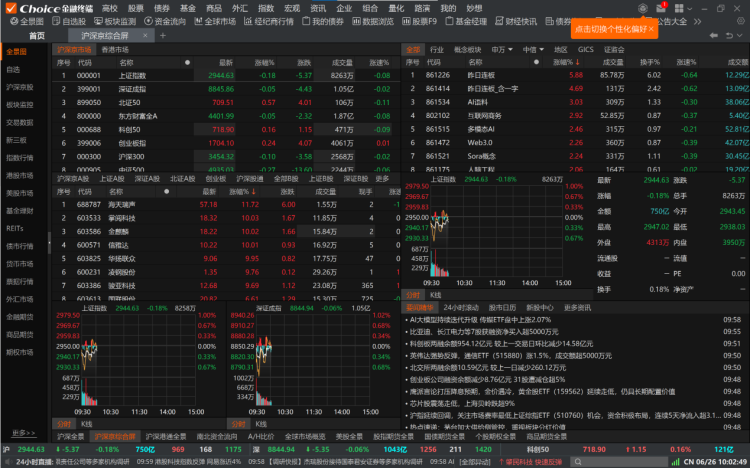750x468 pixels.
Task: Click the bottom status bar search field
Action: click(x=618, y=462)
